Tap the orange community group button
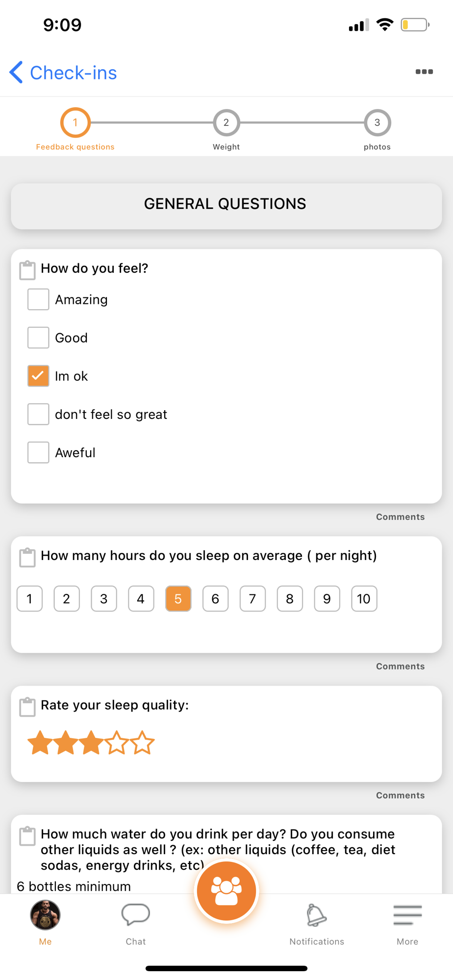This screenshot has height=980, width=453. click(x=226, y=890)
